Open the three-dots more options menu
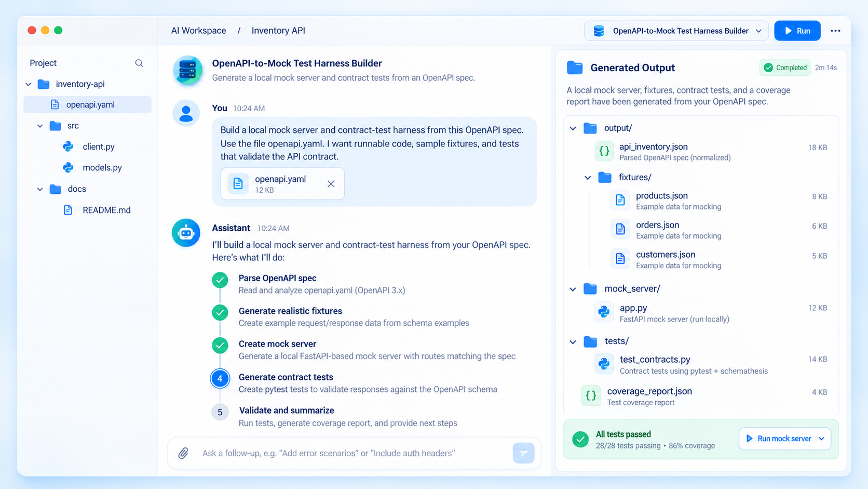 coord(835,31)
